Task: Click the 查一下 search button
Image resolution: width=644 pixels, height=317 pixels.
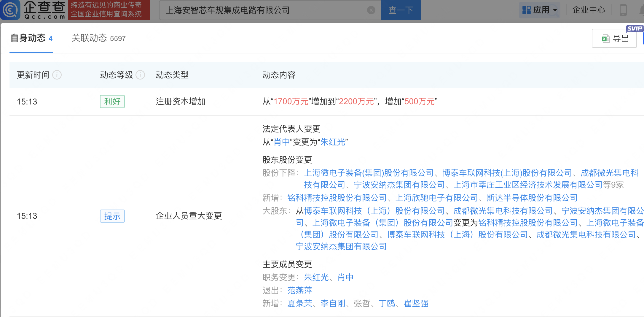Action: (401, 10)
